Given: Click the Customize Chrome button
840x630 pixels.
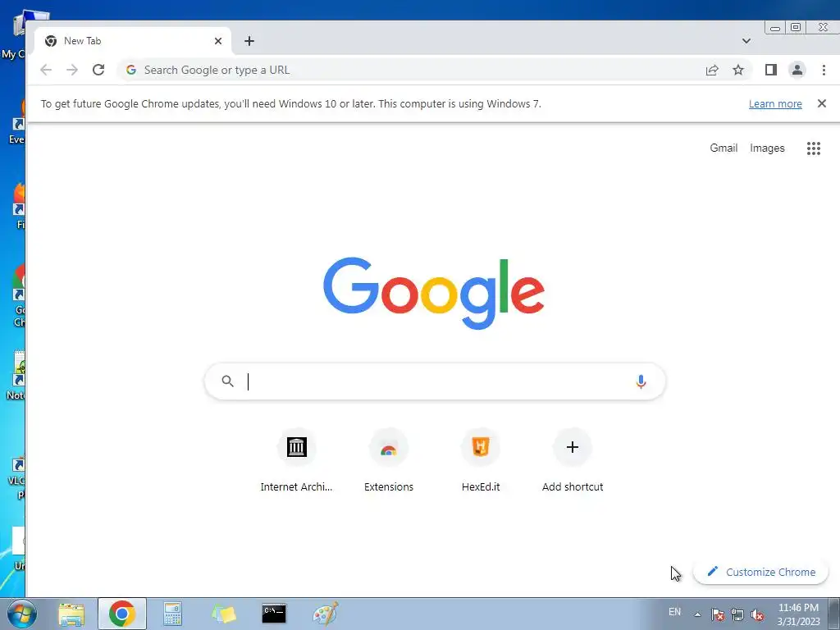Looking at the screenshot, I should [760, 572].
